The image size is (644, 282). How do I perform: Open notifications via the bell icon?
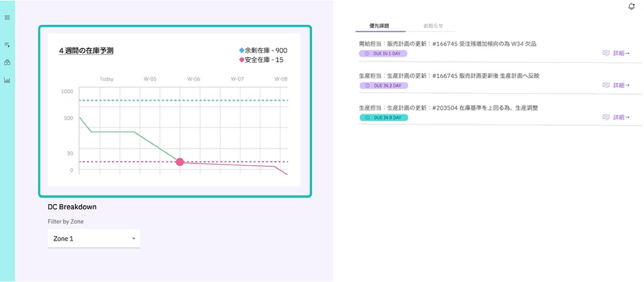pyautogui.click(x=631, y=6)
